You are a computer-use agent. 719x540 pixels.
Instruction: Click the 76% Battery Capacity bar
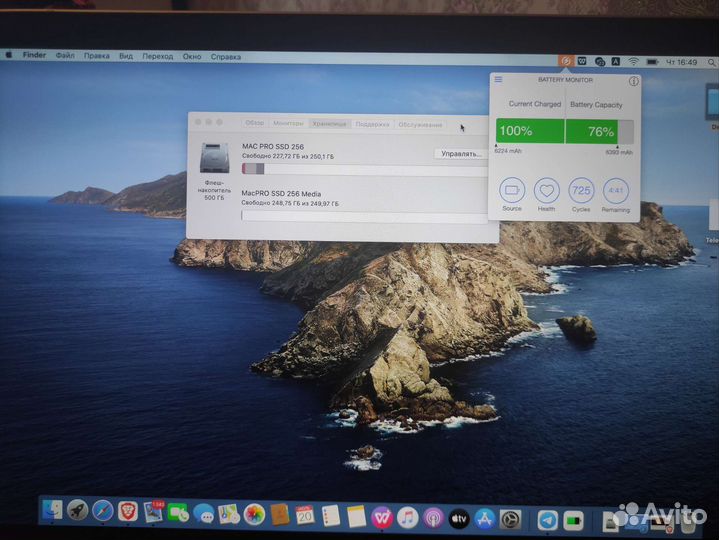click(x=600, y=132)
